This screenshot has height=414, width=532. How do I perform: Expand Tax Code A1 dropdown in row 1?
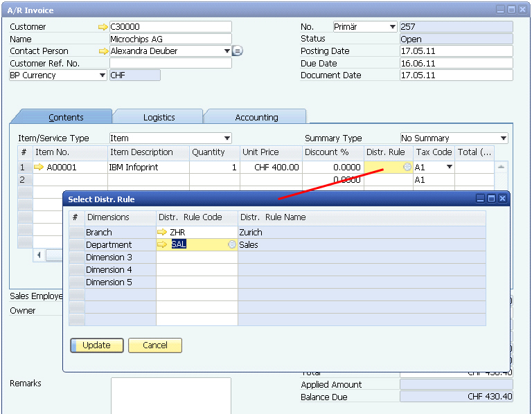(449, 167)
